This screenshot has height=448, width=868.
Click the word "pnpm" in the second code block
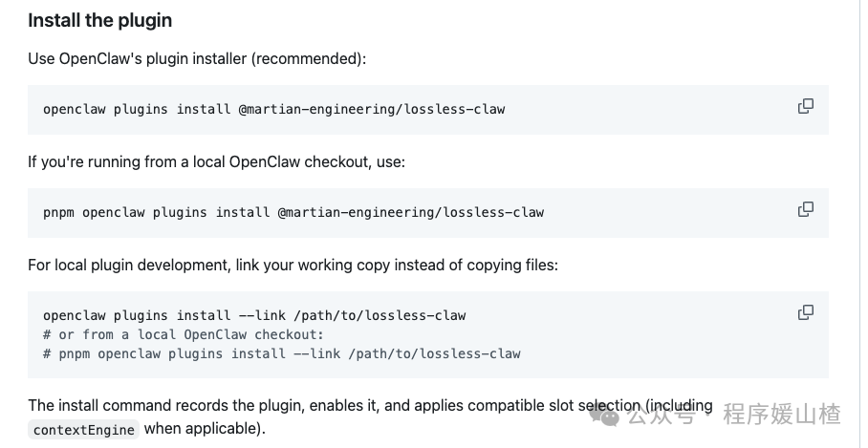point(58,212)
